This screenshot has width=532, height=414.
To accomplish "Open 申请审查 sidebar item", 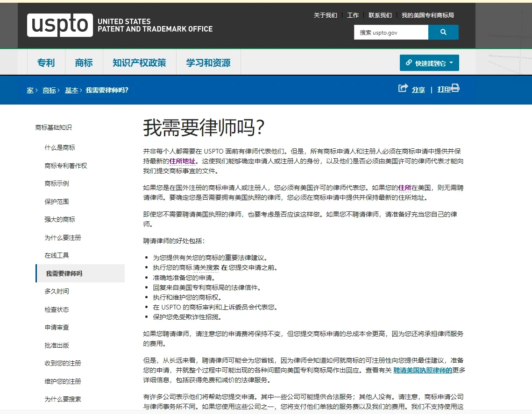I will pyautogui.click(x=57, y=327).
